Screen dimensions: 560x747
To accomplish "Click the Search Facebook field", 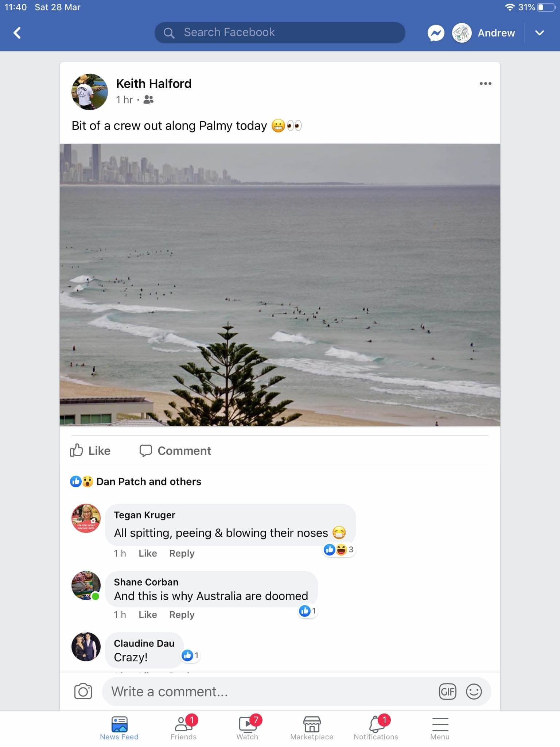I will click(x=280, y=32).
